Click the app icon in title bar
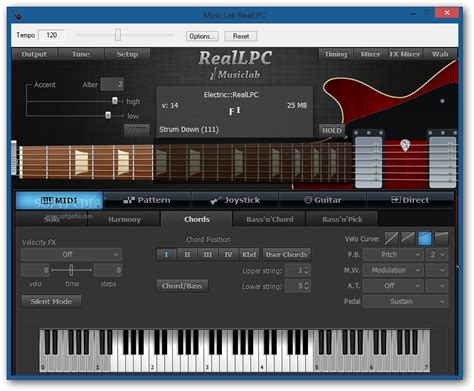Screen dimensions: 474x391 coord(18,15)
